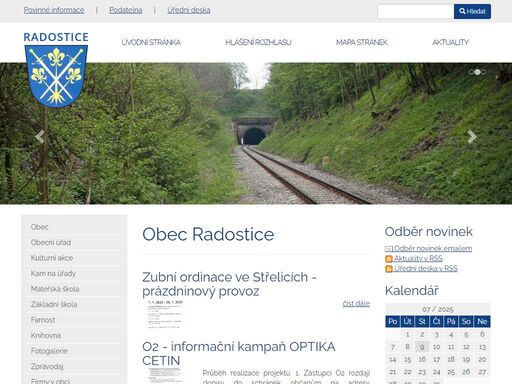
Task: Open the Zubní ordinace document thumbnail
Action: (165, 314)
